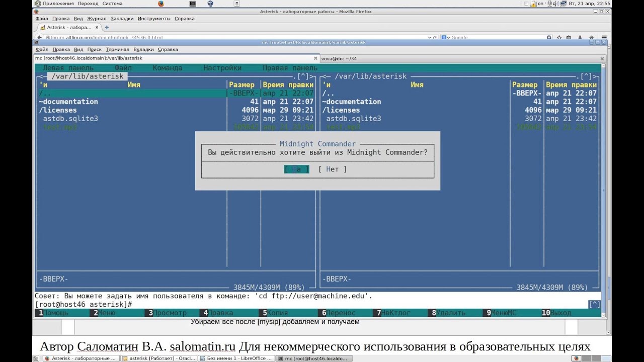
Task: Click right panel's back arrow <-
Action: tap(326, 76)
